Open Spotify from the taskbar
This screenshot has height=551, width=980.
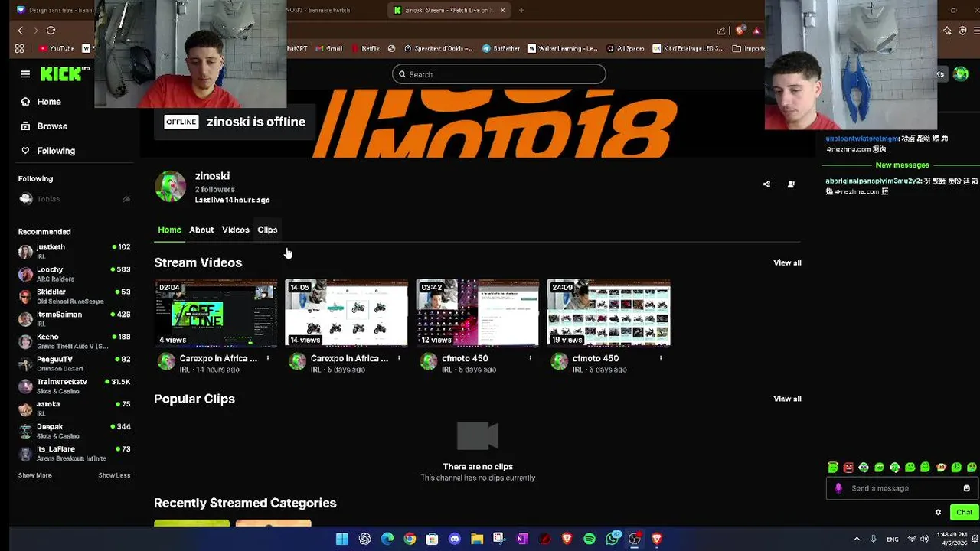(x=590, y=539)
